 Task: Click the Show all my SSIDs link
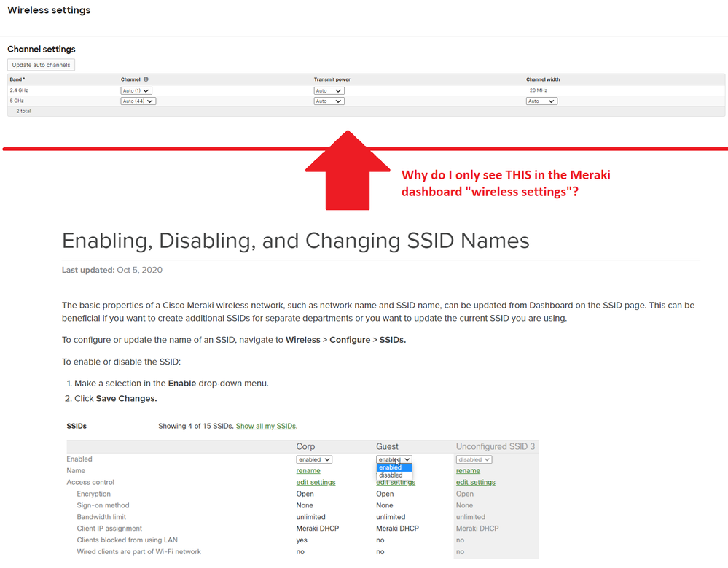(265, 426)
